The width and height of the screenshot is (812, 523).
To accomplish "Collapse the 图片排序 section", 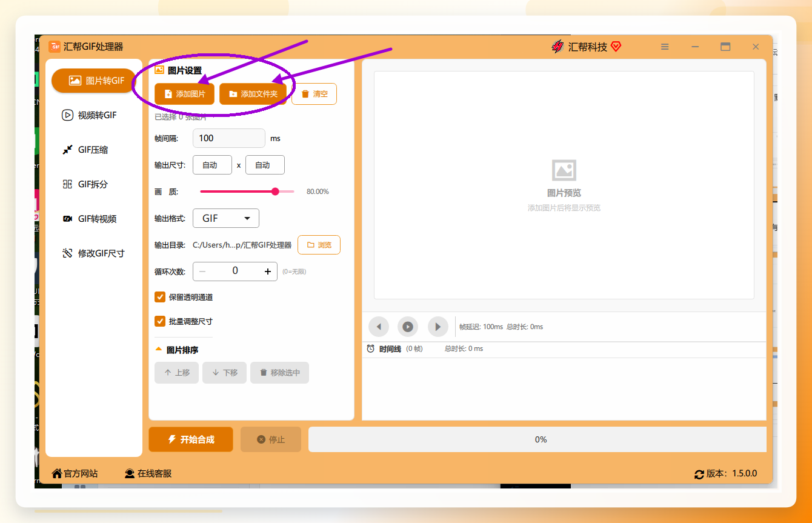I will pyautogui.click(x=159, y=350).
